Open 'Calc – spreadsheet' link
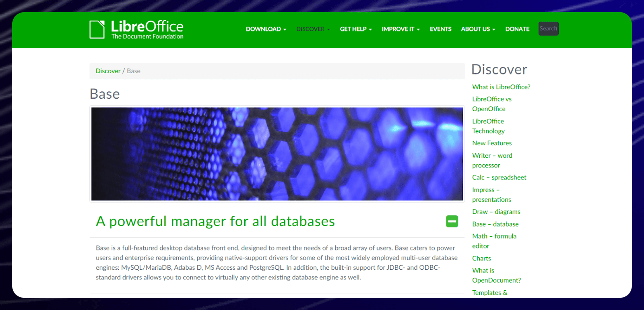Viewport: 644px width, 310px height. (x=499, y=178)
